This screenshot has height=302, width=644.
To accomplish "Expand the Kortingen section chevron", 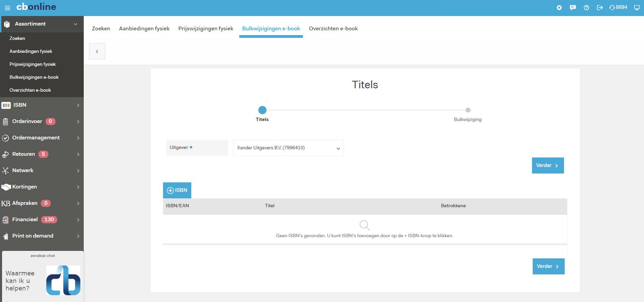I will [x=78, y=187].
